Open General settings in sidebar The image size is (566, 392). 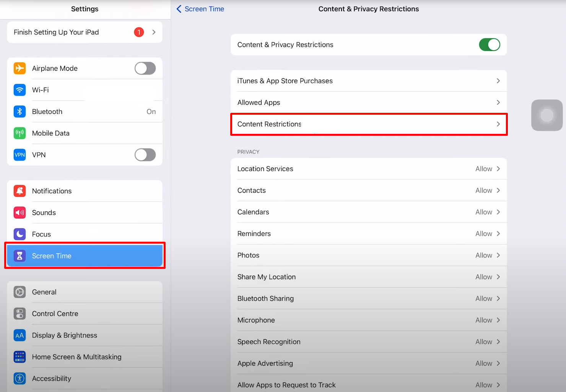point(85,292)
